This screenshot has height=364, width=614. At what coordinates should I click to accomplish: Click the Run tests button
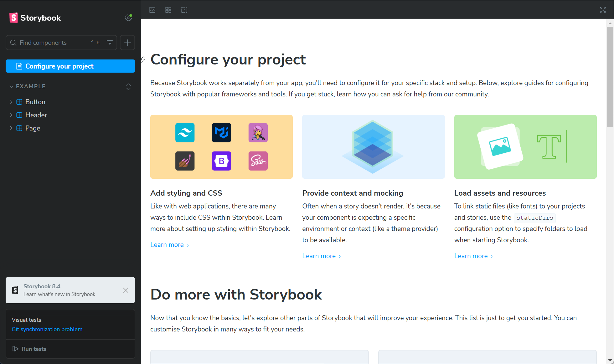tap(29, 349)
